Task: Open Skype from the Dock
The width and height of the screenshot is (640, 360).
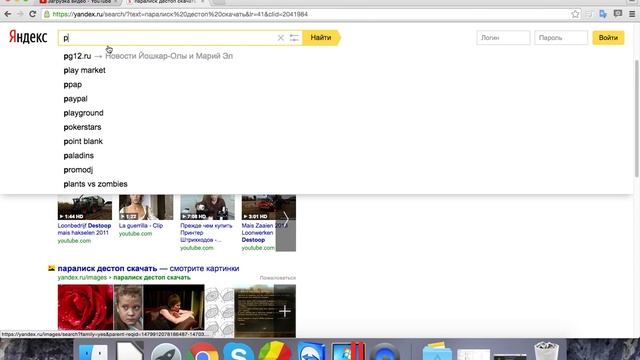Action: (x=238, y=352)
